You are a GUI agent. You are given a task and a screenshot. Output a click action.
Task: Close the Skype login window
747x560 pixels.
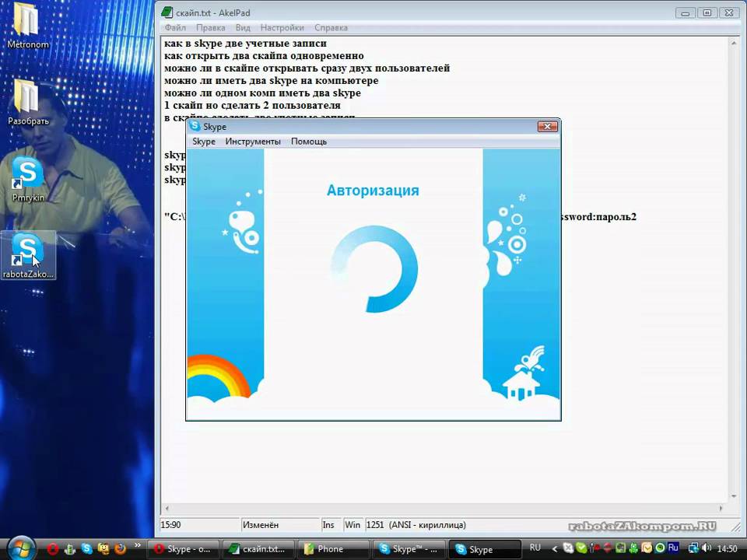pyautogui.click(x=547, y=126)
